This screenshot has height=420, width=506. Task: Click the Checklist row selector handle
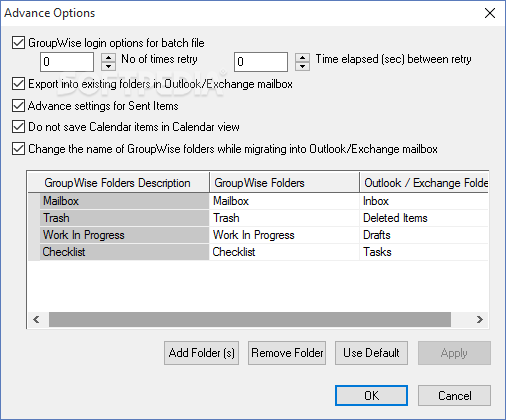34,252
